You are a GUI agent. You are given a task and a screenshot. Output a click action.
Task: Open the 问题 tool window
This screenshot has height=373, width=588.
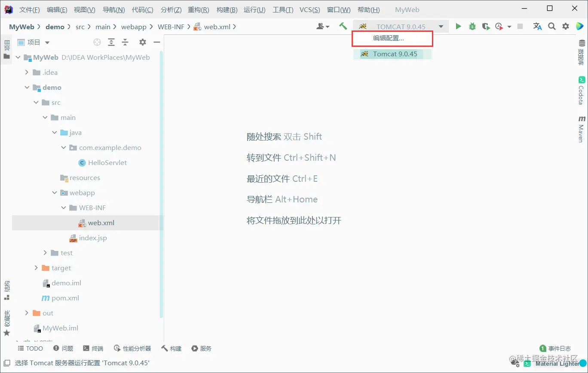(63, 349)
